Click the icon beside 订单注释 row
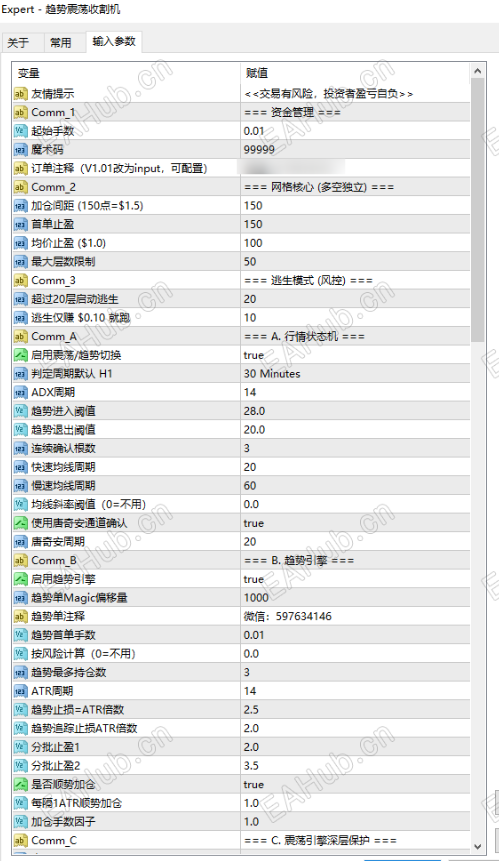The height and width of the screenshot is (861, 499). [x=20, y=169]
